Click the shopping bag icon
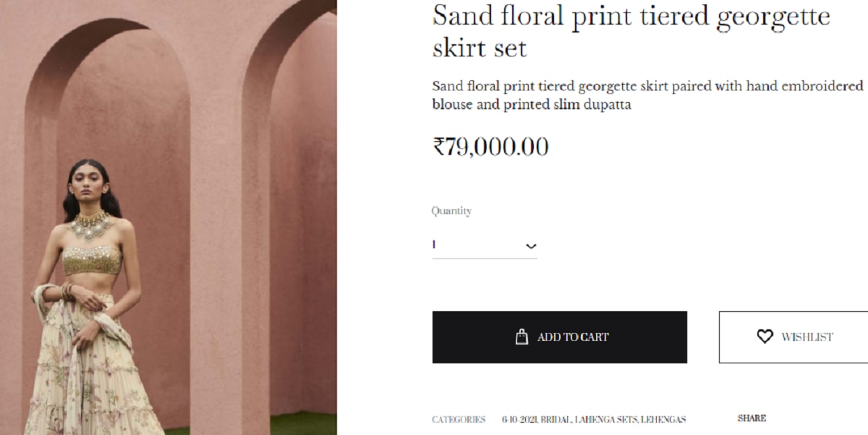This screenshot has width=868, height=435. (522, 337)
